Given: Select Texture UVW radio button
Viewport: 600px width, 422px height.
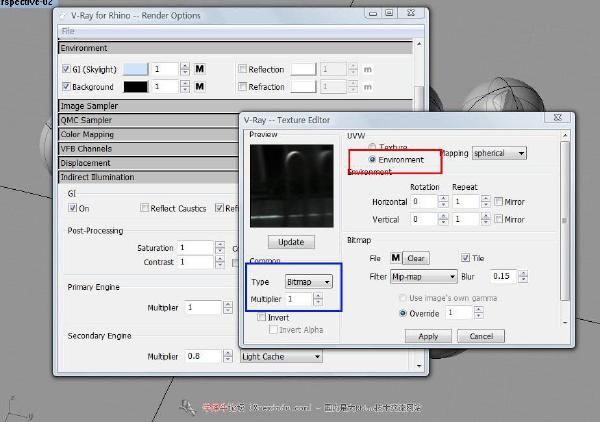Looking at the screenshot, I should [372, 147].
